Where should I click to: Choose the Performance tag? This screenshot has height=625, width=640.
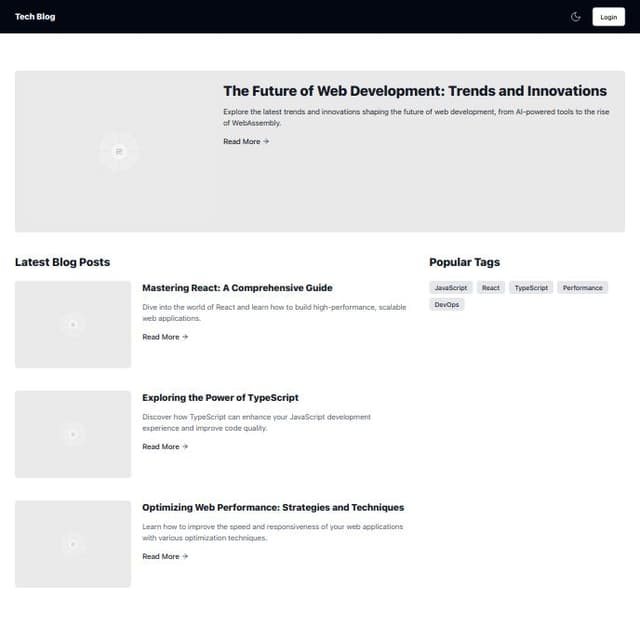582,288
